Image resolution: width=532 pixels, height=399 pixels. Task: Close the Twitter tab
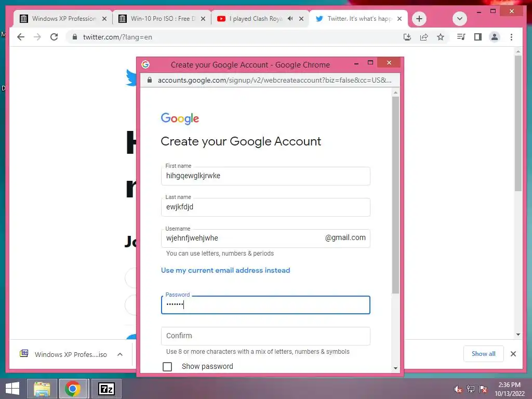point(400,19)
